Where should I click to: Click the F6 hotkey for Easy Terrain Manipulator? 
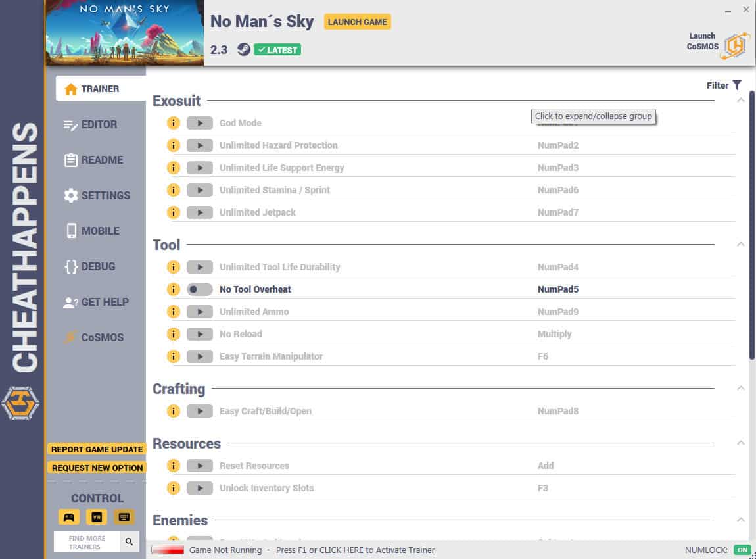(x=543, y=356)
